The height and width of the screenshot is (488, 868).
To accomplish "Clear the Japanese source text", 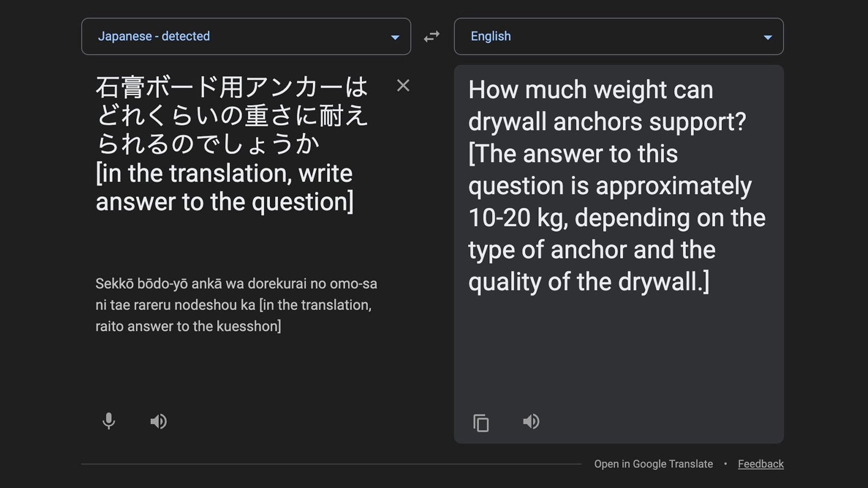I will point(403,86).
